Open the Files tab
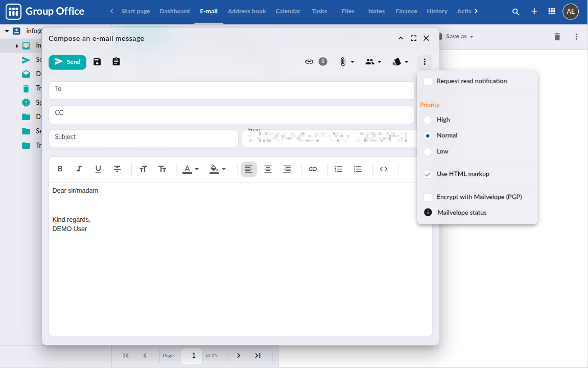 348,11
